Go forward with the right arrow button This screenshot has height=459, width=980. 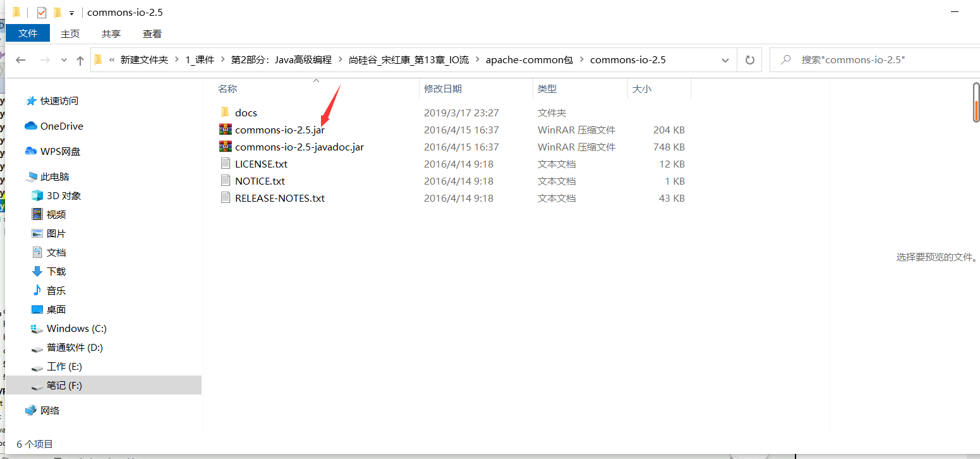pyautogui.click(x=45, y=60)
